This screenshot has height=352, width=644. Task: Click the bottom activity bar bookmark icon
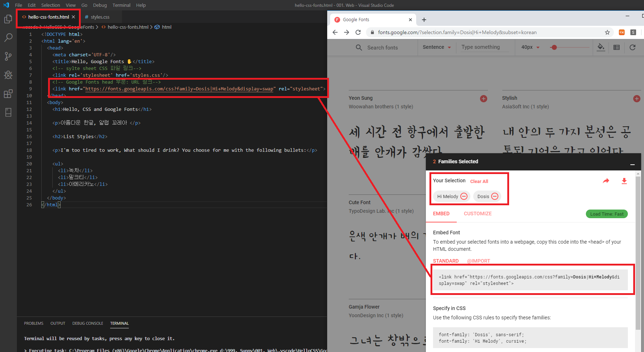pos(8,112)
